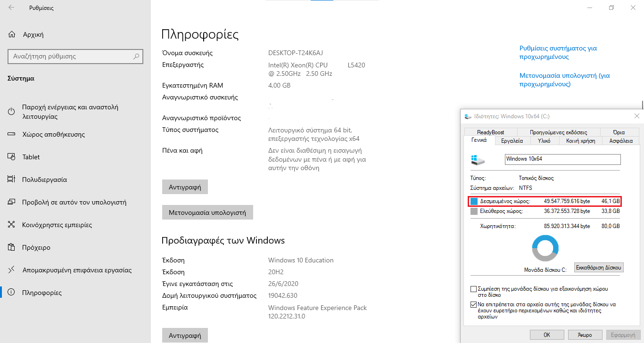Open Απομακρυσμένη επιφάνεια εργασίας settings

(75, 270)
